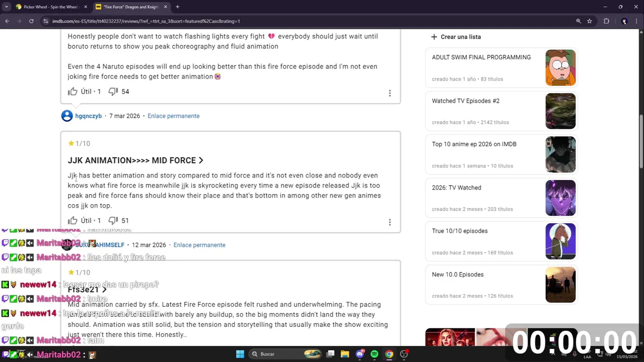This screenshot has height=362, width=644.
Task: Open the permalink next to 7 mar 2026
Action: [x=174, y=116]
